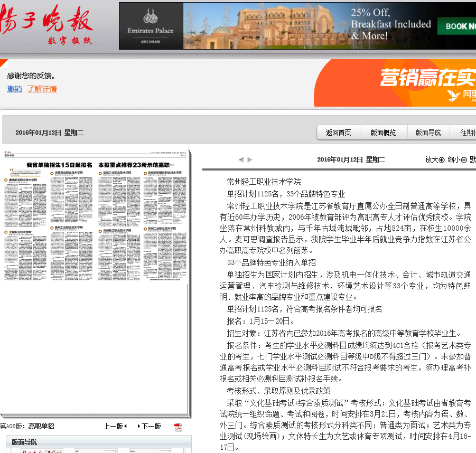476x453 pixels.
Task: Click the 了解详情 link
Action: [42, 89]
